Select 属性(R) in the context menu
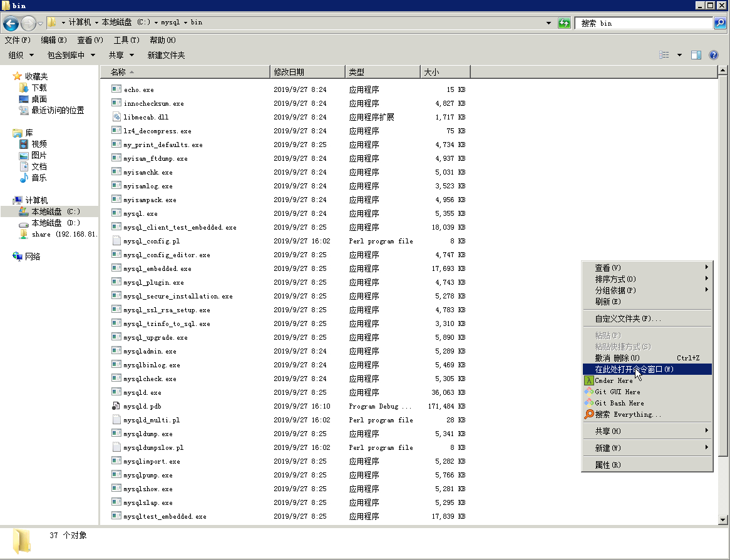 click(x=647, y=465)
